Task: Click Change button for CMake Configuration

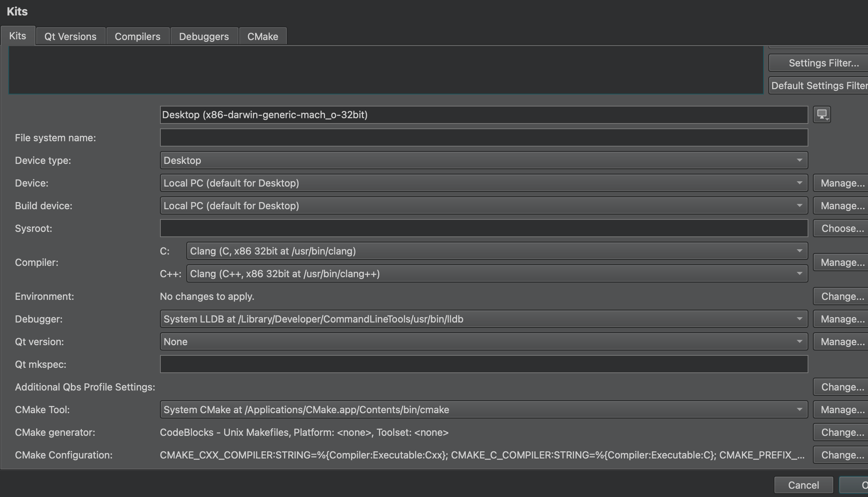Action: click(x=841, y=455)
